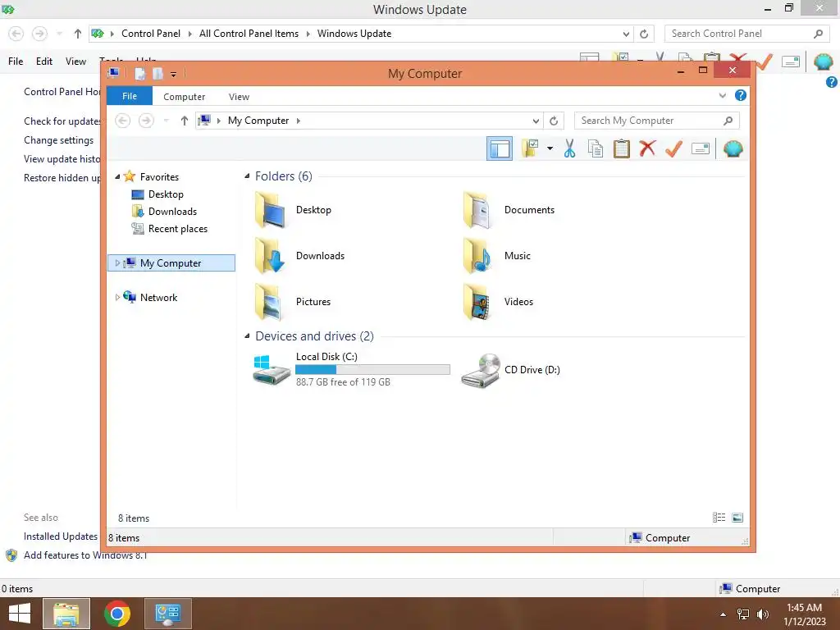This screenshot has height=630, width=840.
Task: Click the Cut scissors icon in My Computer toolbar
Action: (x=569, y=148)
